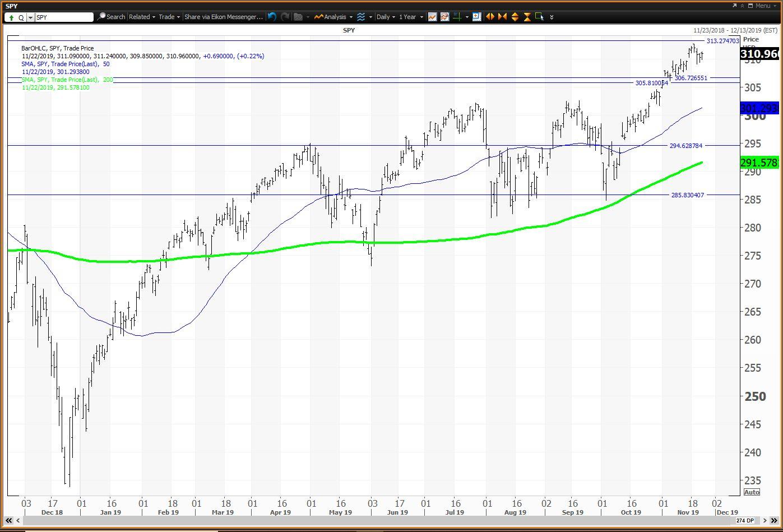Click the SMA 50 legend entry
Viewport: 783px width, 532px height.
[66, 64]
